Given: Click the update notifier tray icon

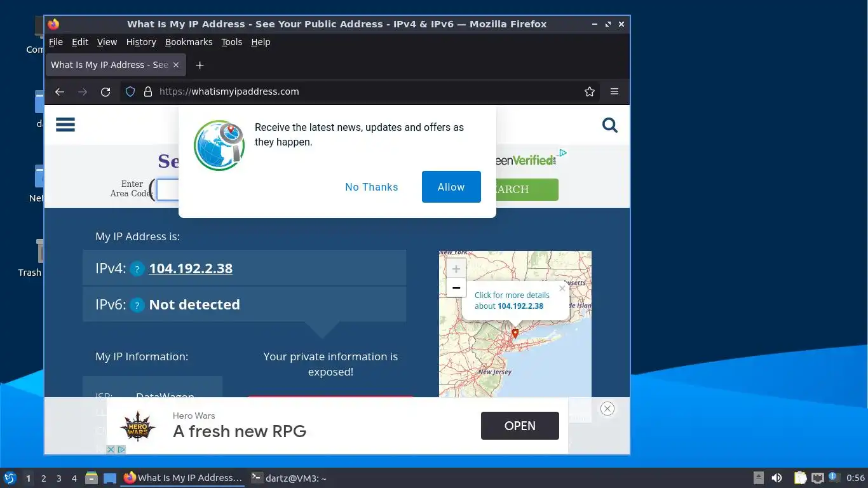Looking at the screenshot, I should click(834, 478).
